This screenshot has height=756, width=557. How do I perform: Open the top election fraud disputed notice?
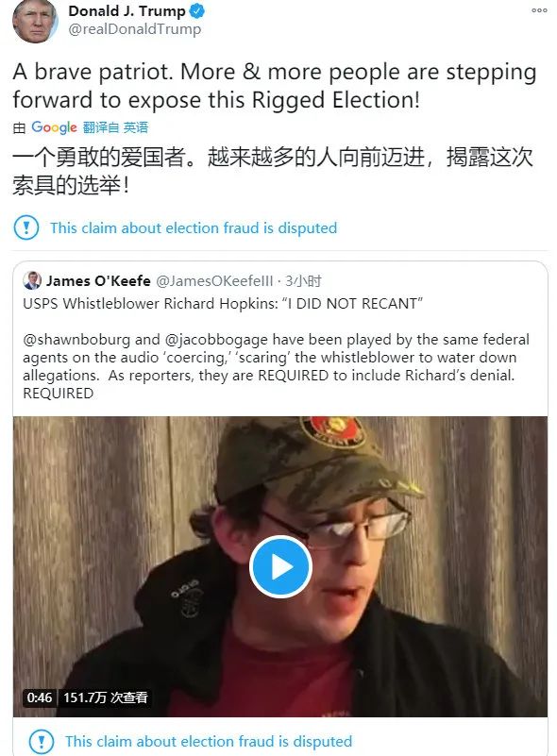point(194,227)
